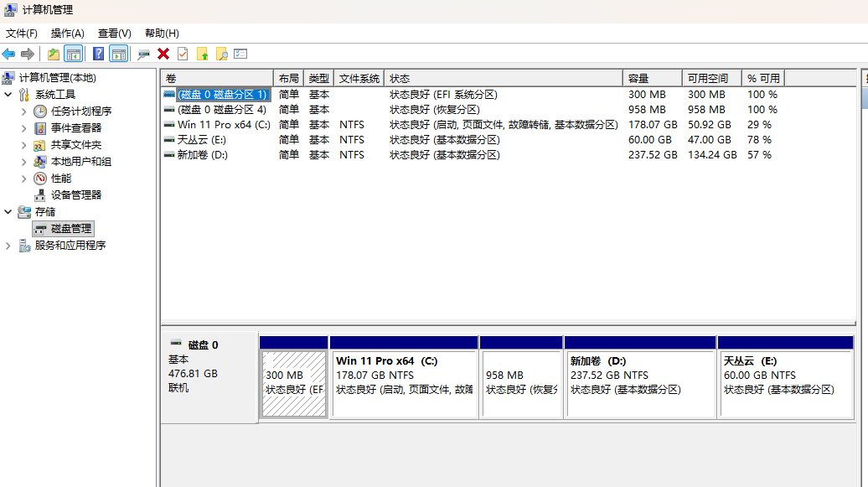The image size is (868, 487).
Task: Click the blue Back arrow in toolbar
Action: [9, 54]
